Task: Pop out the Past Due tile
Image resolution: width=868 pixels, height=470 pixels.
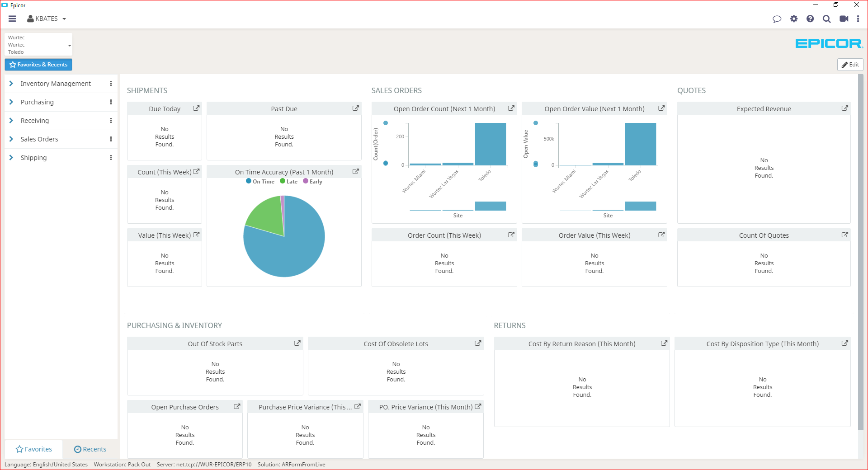Action: [356, 108]
